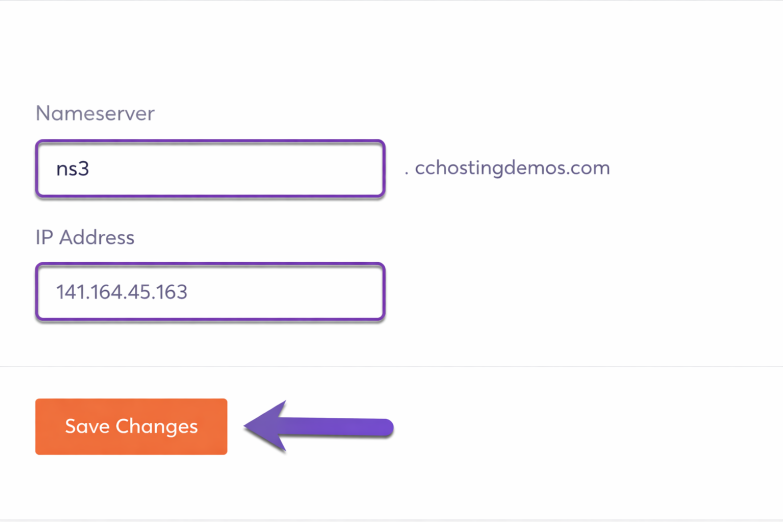Click the divider line above Save Changes
This screenshot has width=783, height=522.
391,367
